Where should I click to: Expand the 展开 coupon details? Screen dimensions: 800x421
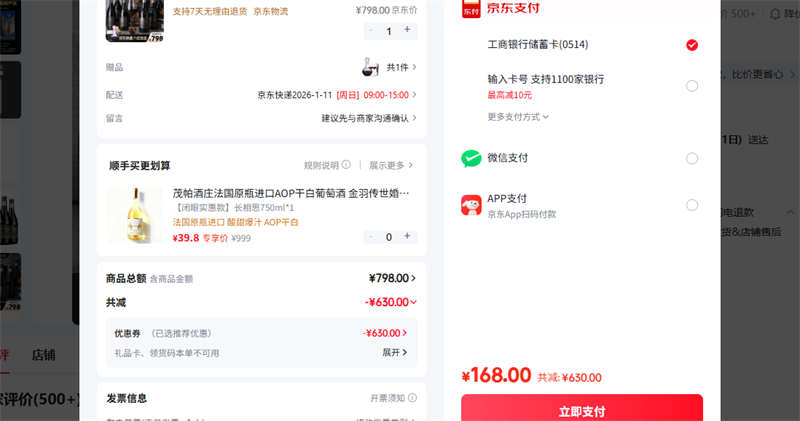395,353
